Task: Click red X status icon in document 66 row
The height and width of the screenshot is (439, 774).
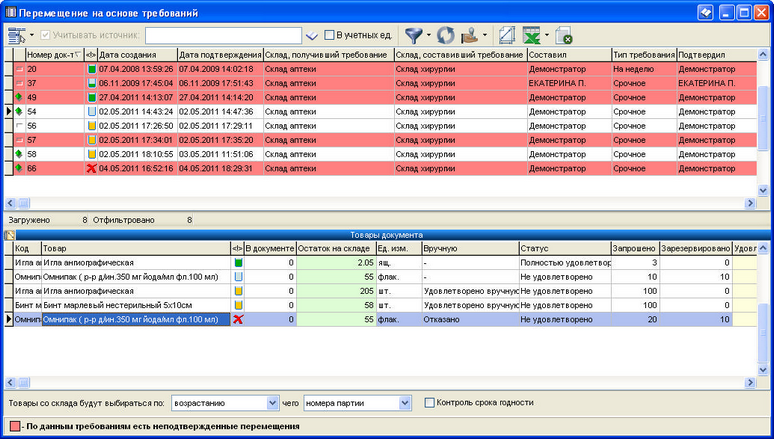Action: point(91,168)
